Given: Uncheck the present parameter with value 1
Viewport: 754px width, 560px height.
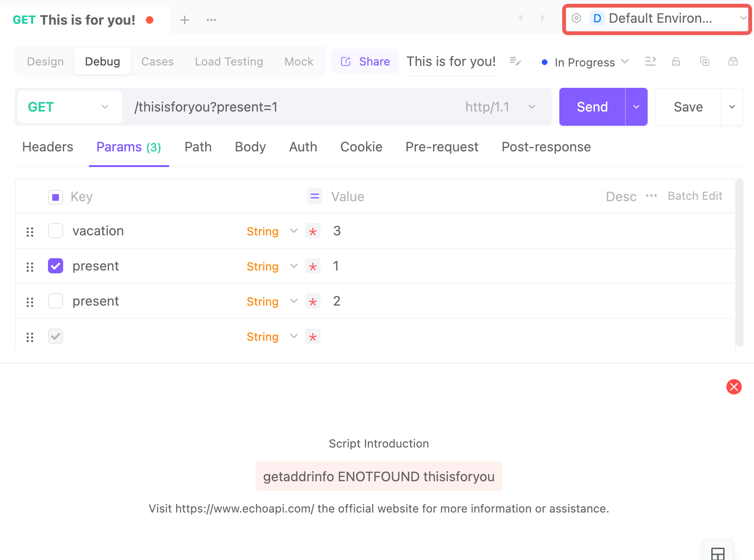Looking at the screenshot, I should point(56,266).
